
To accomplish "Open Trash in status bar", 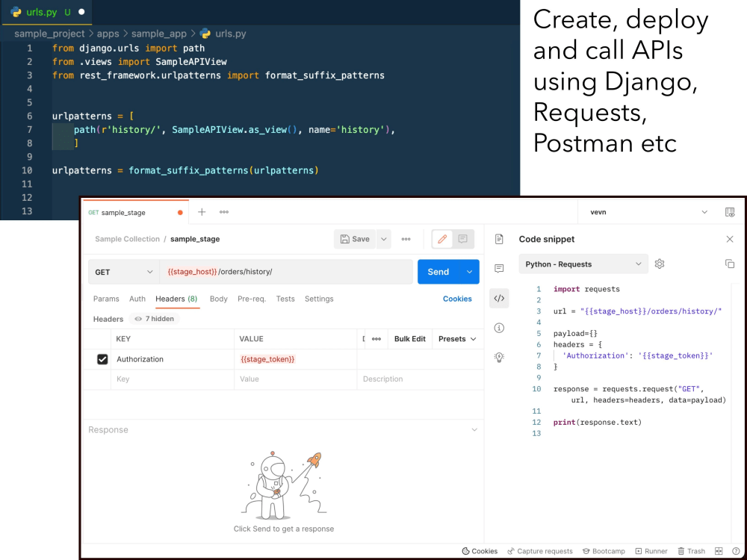I will pos(691,551).
